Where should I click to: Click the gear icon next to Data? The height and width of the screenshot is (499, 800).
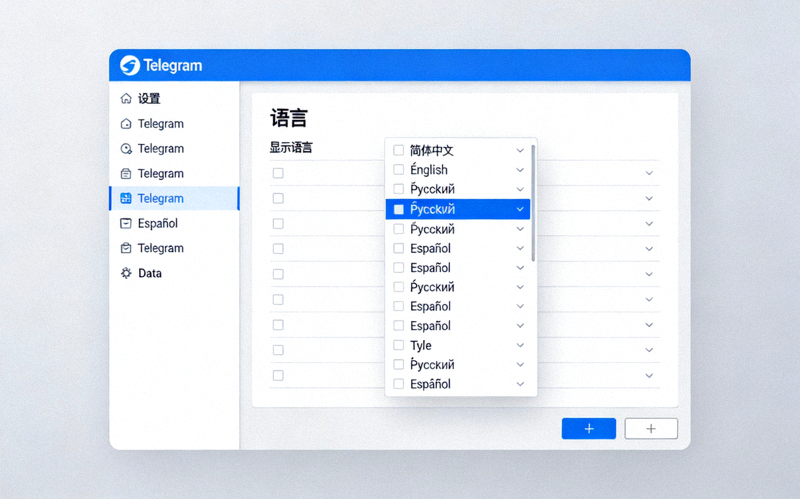click(126, 273)
